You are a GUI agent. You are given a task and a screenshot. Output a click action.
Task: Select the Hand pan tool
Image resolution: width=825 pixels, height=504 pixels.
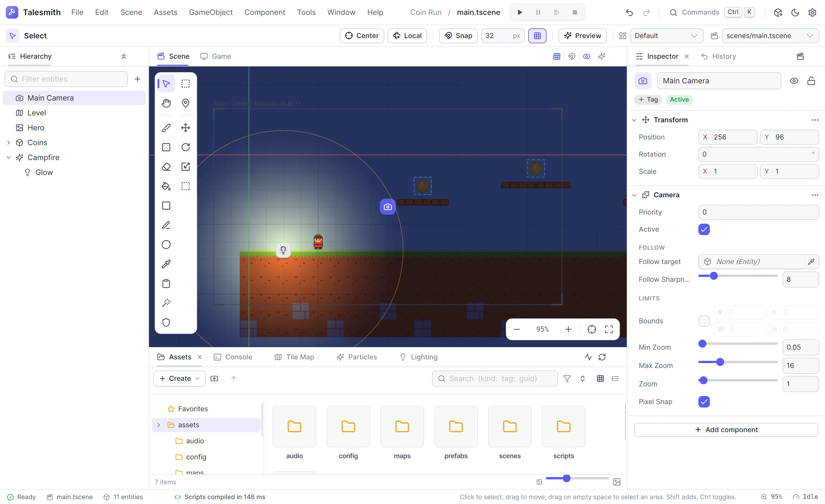(166, 103)
